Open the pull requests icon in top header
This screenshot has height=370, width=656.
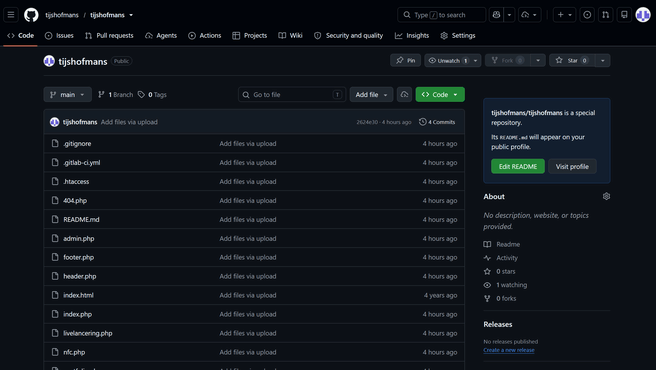point(605,15)
